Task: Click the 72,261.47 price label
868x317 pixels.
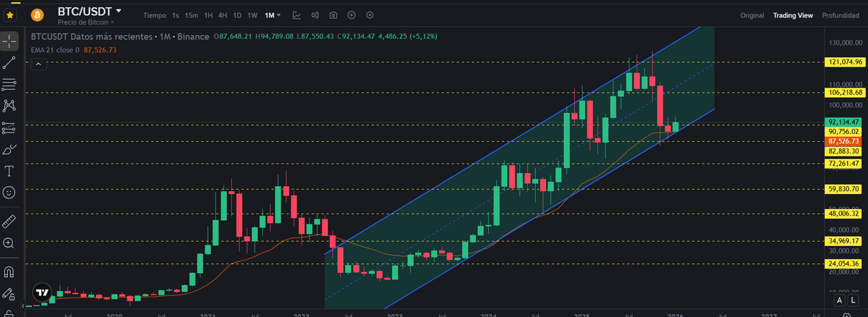Action: pyautogui.click(x=845, y=164)
